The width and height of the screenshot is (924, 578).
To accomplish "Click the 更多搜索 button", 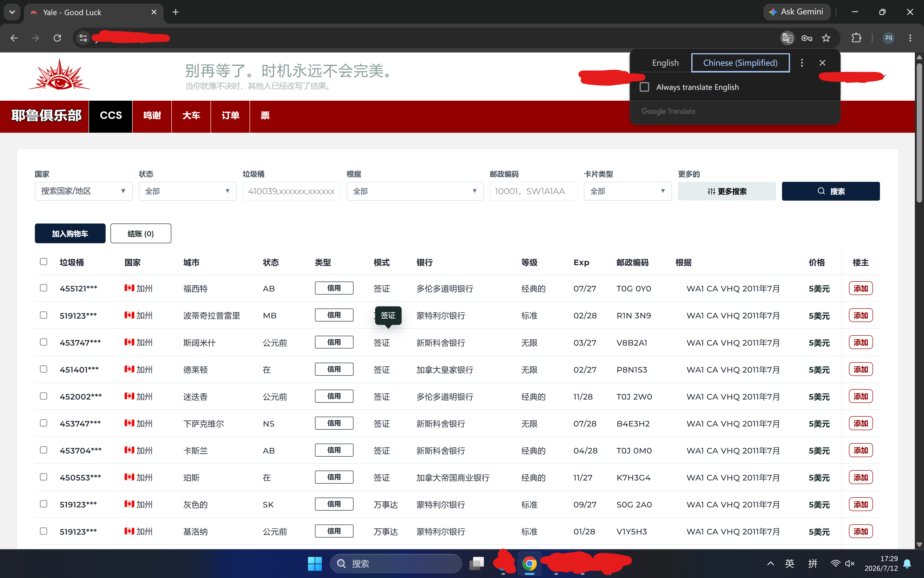I will tap(727, 191).
